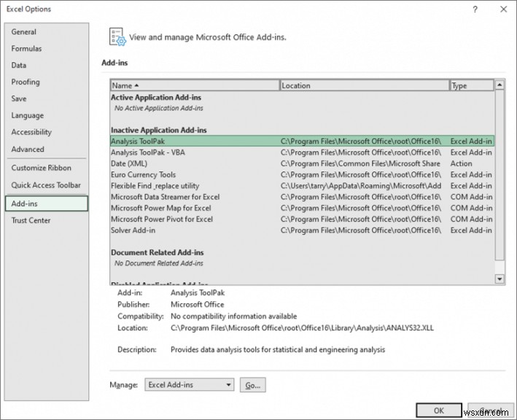Open the Manage Excel Add-ins dropdown
The image size is (517, 420).
pos(190,385)
